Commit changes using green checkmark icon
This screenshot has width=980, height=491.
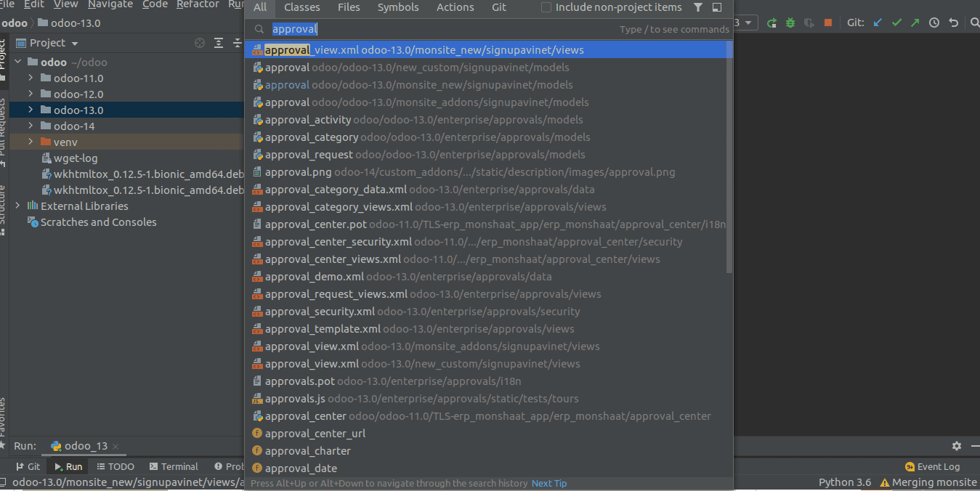(x=896, y=23)
